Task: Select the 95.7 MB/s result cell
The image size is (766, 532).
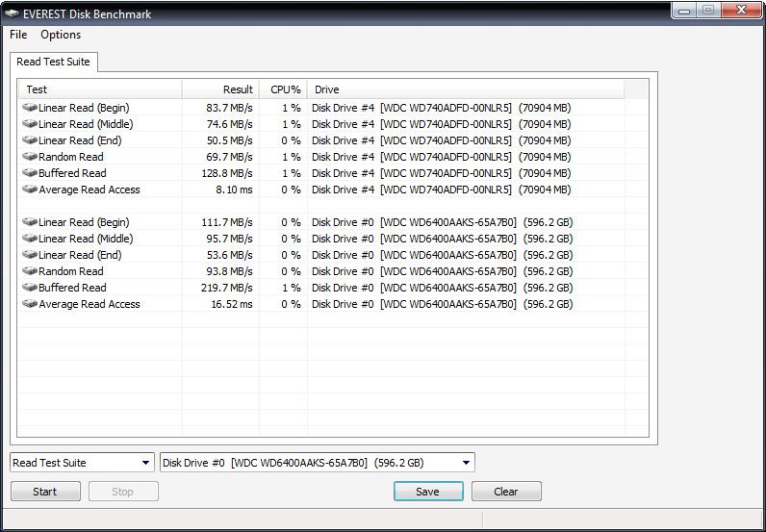Action: [229, 239]
